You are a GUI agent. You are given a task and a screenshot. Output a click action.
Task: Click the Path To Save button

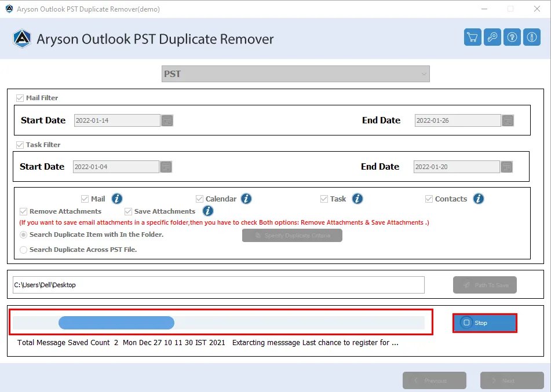click(484, 285)
